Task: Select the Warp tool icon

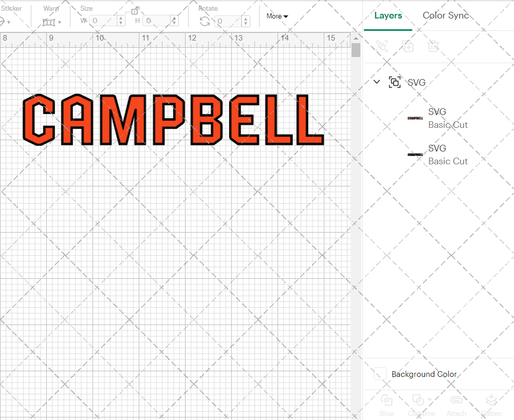Action: click(49, 22)
